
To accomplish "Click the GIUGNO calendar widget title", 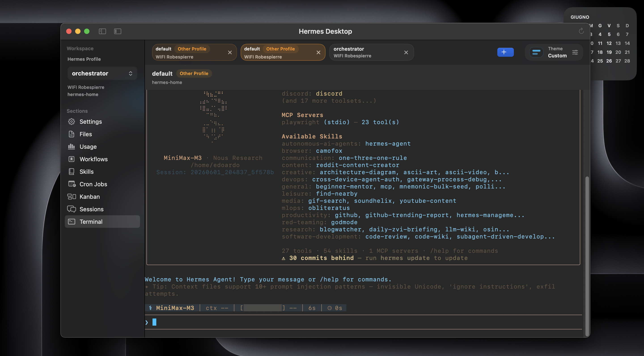I will click(x=580, y=17).
